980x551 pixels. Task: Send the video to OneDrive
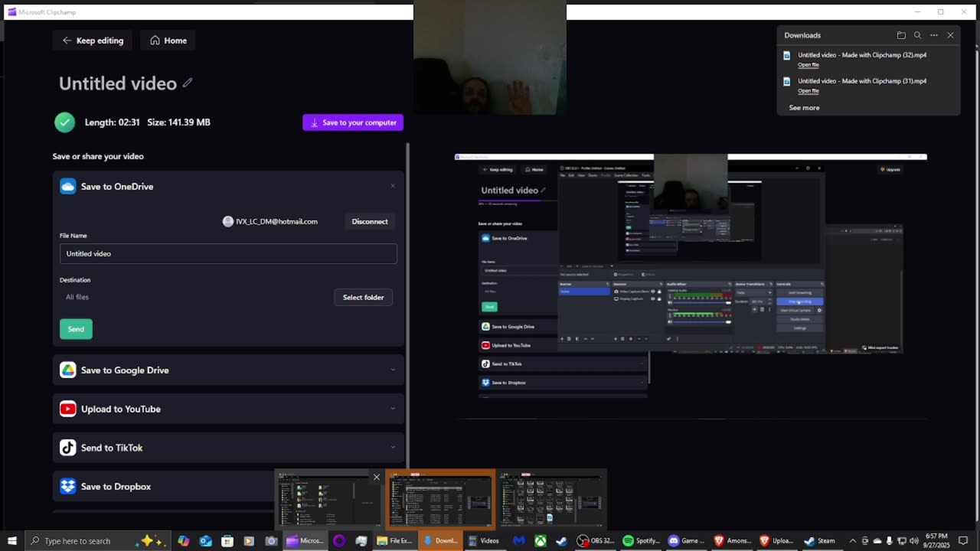click(76, 329)
